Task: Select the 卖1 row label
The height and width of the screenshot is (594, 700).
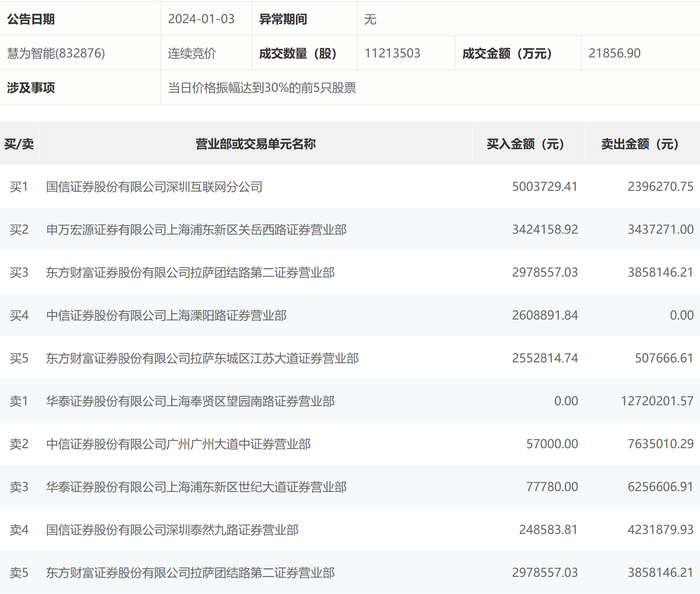Action: pos(19,401)
